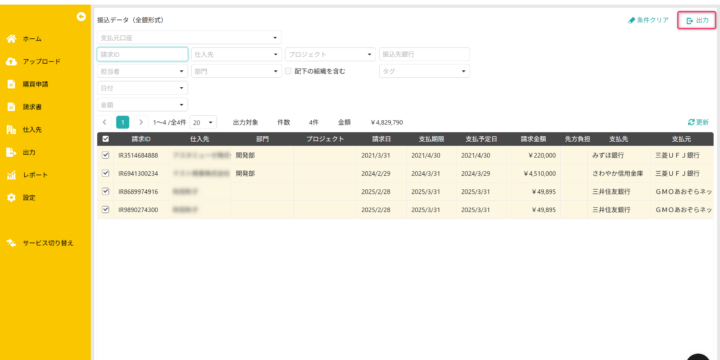The image size is (720, 360).
Task: Open the page size 20 dropdown
Action: pyautogui.click(x=203, y=123)
